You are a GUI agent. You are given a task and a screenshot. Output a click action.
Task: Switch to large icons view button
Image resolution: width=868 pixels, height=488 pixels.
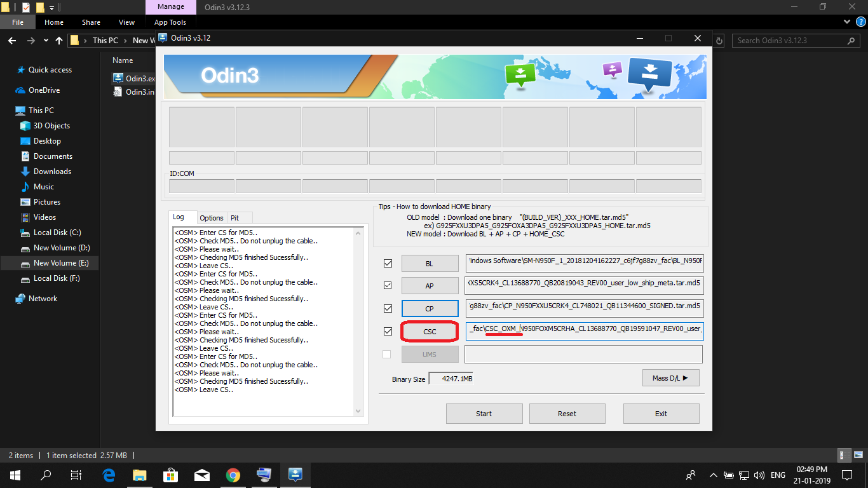857,455
